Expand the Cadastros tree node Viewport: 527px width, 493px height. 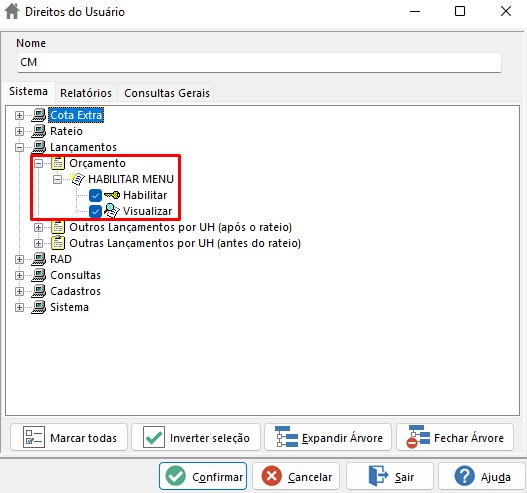tap(19, 291)
